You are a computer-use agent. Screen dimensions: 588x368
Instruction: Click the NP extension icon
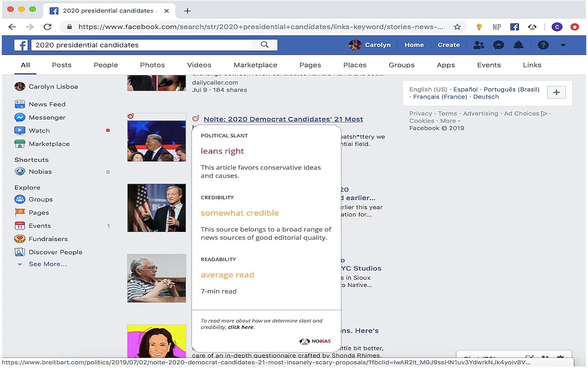(x=497, y=27)
